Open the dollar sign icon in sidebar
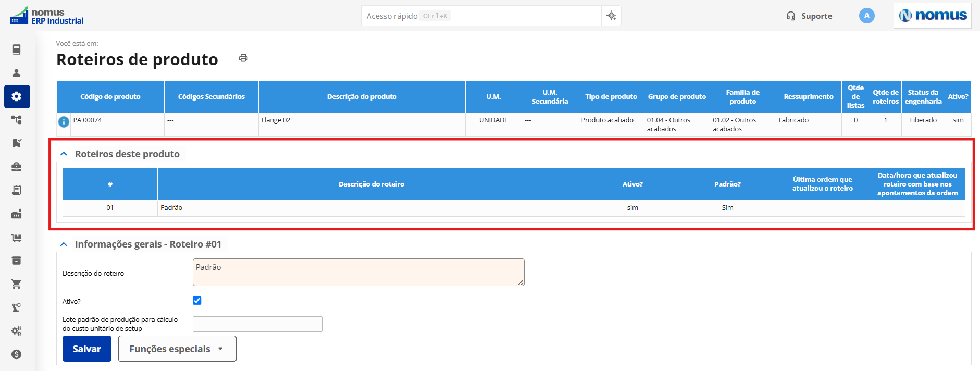The image size is (980, 371). click(x=17, y=354)
